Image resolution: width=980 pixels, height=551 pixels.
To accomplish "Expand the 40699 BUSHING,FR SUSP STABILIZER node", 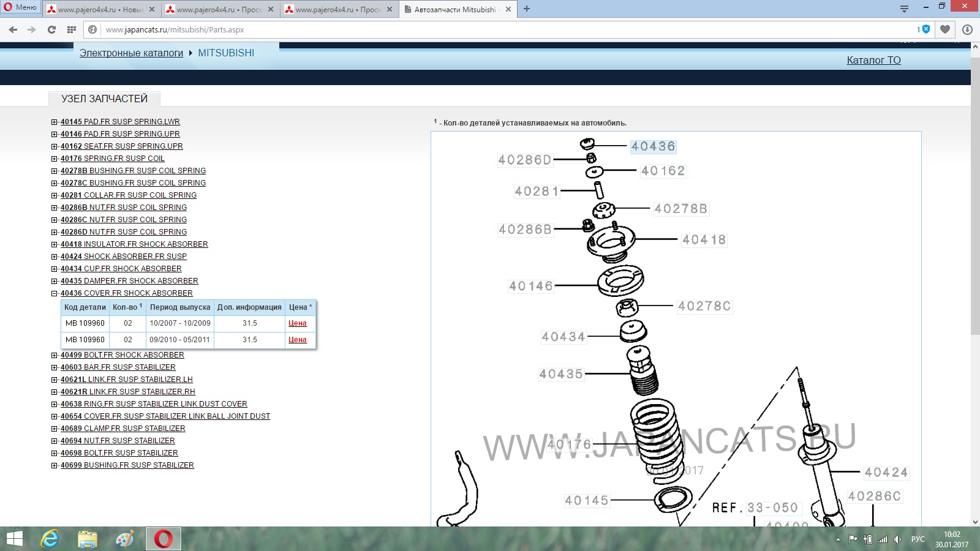I will point(55,465).
